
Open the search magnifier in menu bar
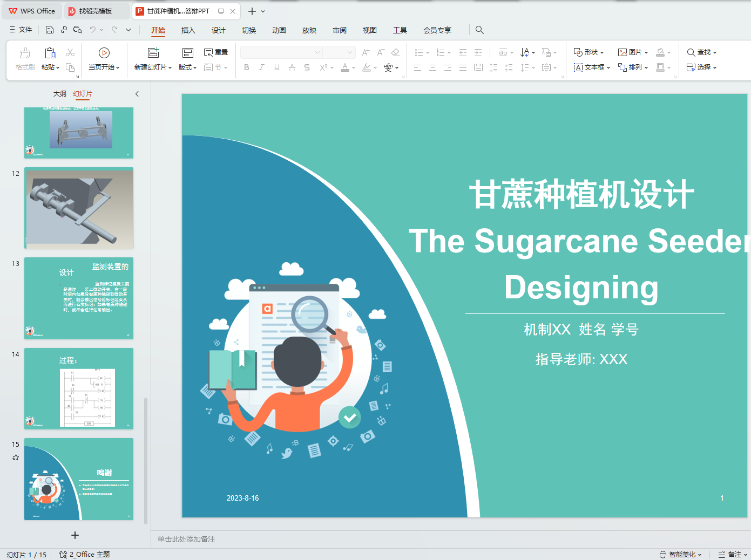pyautogui.click(x=479, y=30)
